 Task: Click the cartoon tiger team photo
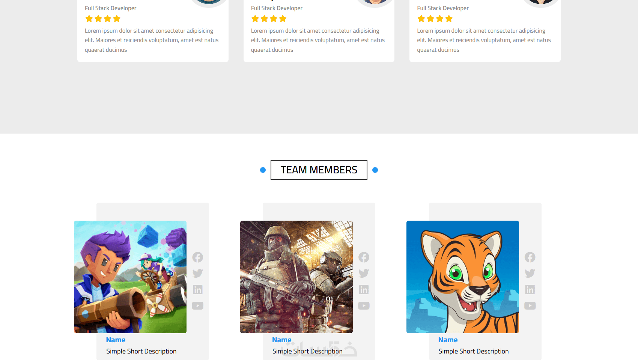coord(463,277)
